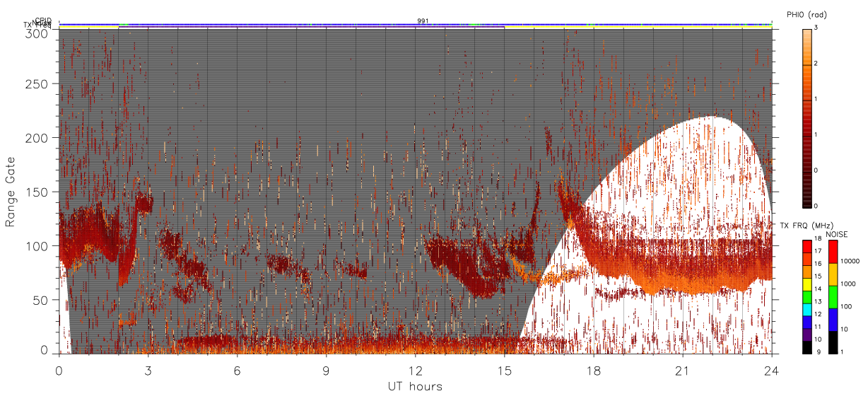Click the 'NOISE' legend title
Screen dimensions: 868x401
coord(838,233)
